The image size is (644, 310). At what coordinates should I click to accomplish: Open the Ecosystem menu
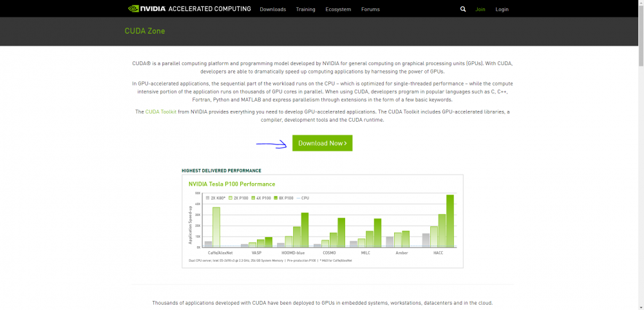coord(338,9)
